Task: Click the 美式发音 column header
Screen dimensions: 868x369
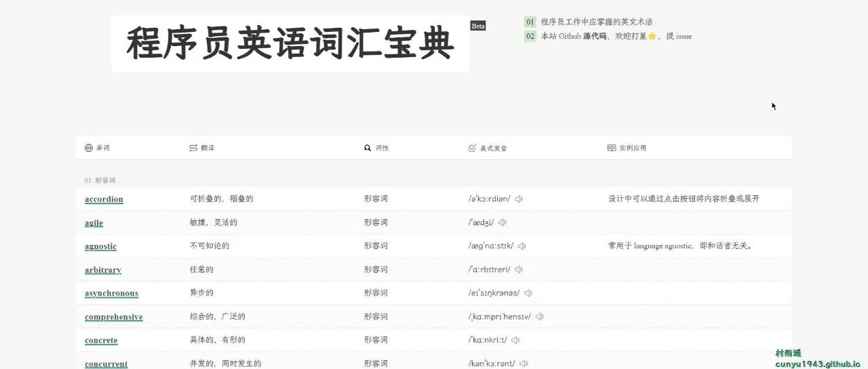Action: tap(493, 148)
